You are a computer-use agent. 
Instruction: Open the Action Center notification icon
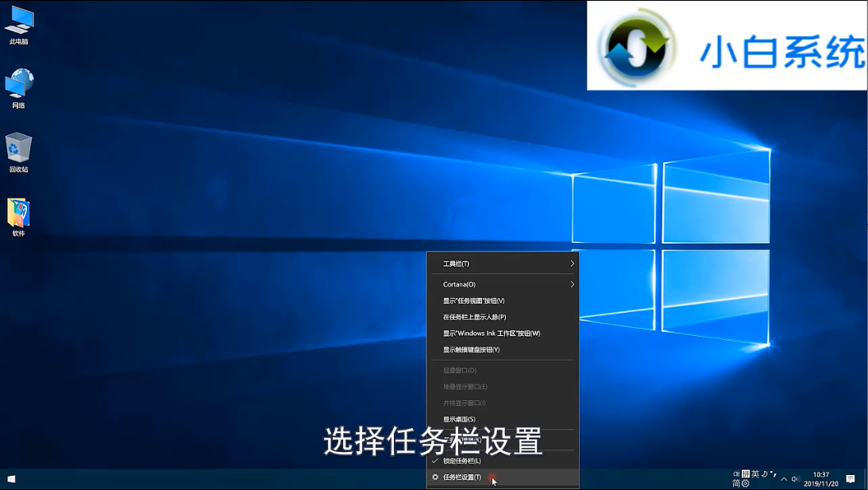tap(851, 479)
